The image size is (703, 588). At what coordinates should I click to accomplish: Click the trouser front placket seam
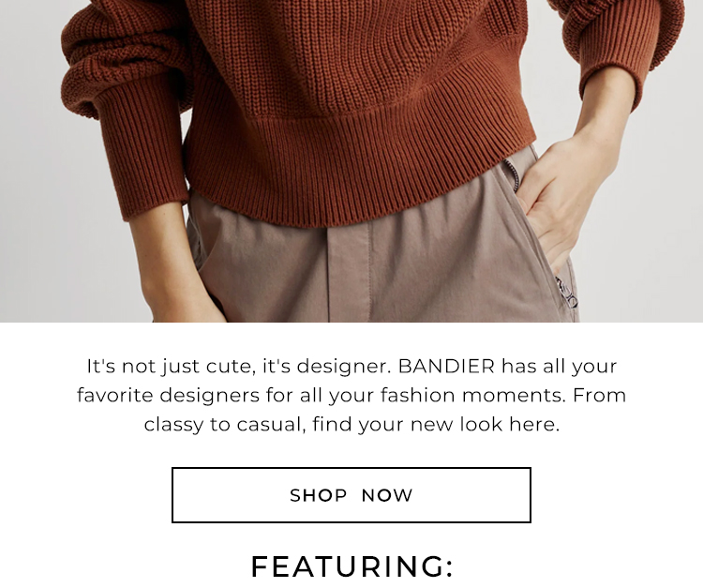[350, 274]
